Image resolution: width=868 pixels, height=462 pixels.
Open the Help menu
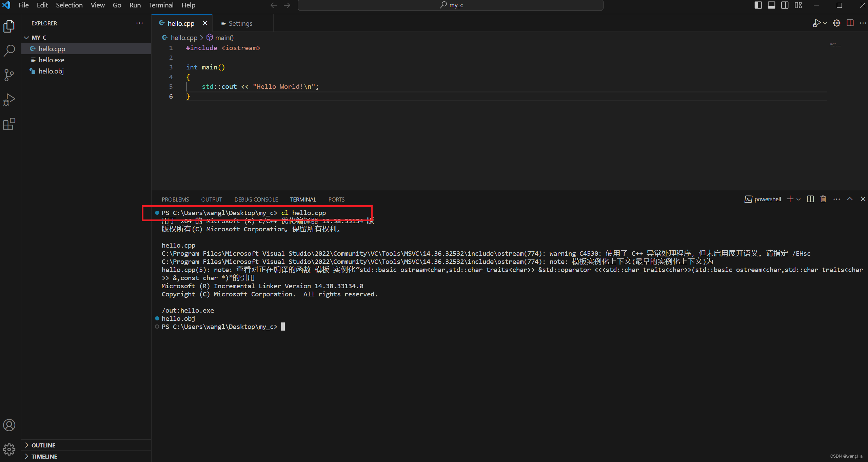click(x=188, y=5)
